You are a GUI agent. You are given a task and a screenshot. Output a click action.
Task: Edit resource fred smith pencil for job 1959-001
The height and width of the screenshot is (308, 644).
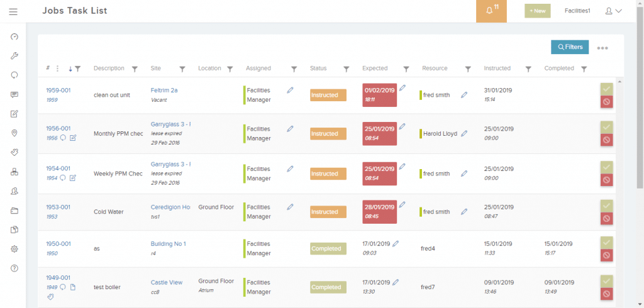[x=464, y=95]
